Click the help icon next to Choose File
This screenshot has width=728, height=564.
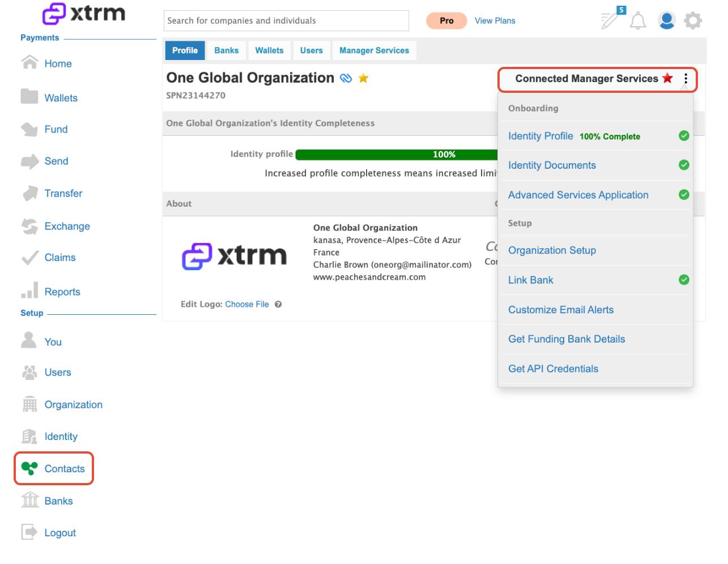pos(278,304)
